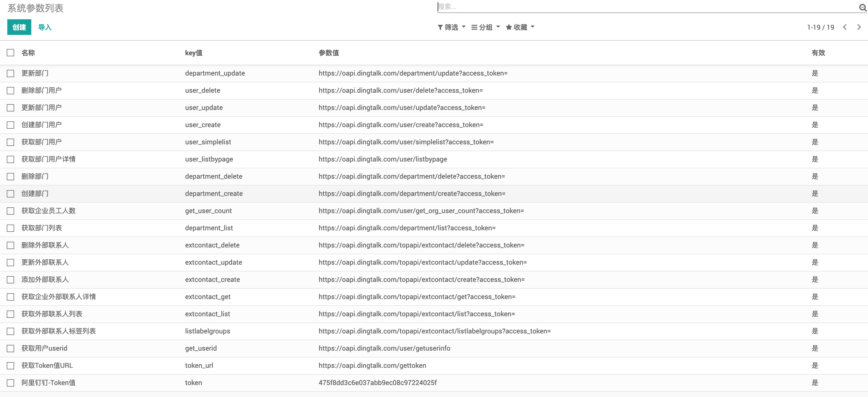Click the user_create key cell
This screenshot has width=868, height=397.
(x=203, y=125)
